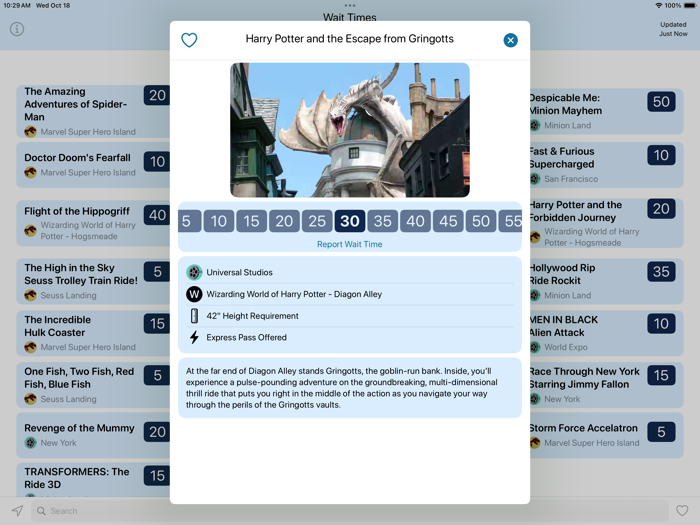Open favorites heart icon in the bottom bar
The image size is (700, 525).
pos(682,511)
